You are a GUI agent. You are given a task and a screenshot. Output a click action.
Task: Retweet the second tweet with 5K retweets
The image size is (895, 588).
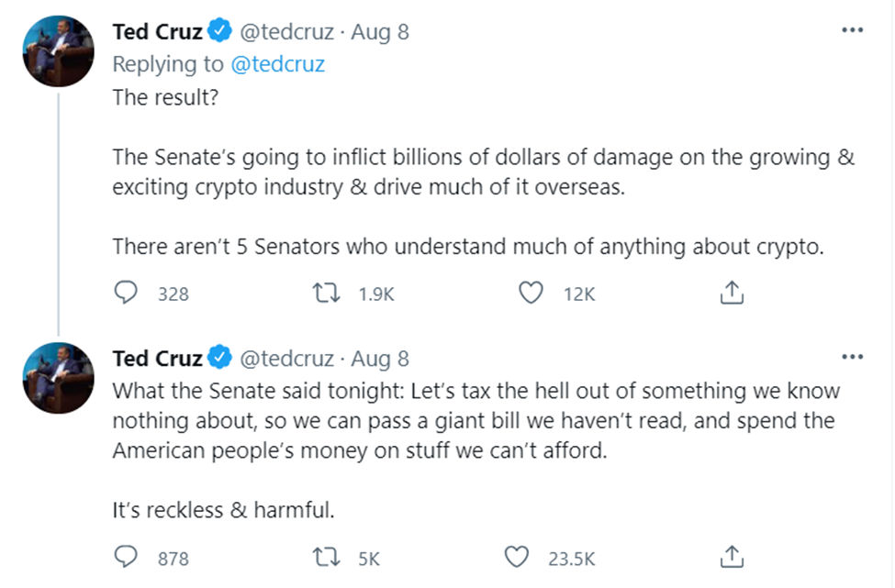click(324, 557)
